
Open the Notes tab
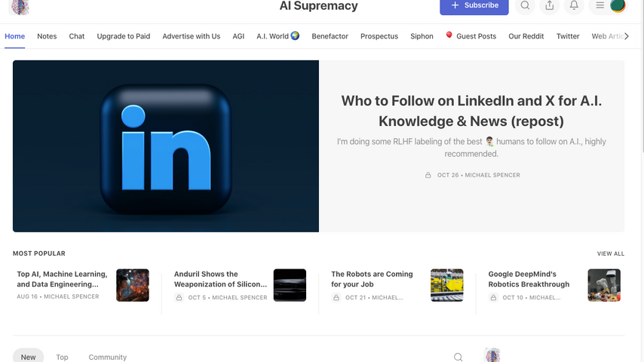point(47,36)
